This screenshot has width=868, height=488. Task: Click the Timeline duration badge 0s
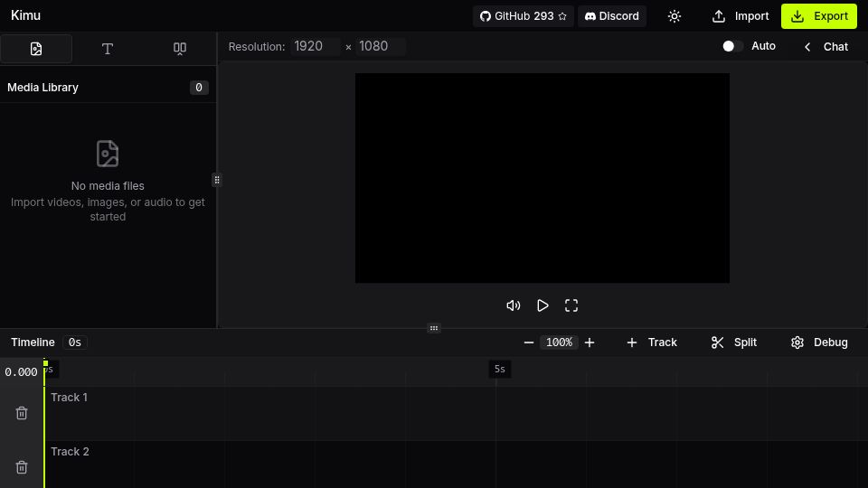[x=75, y=343]
